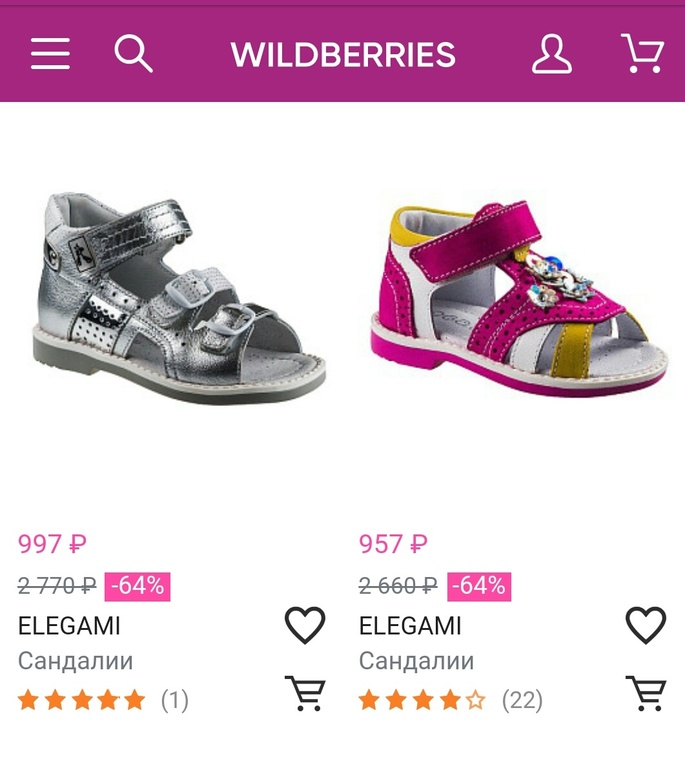This screenshot has width=685, height=770.
Task: Open pink sandals product image
Action: click(518, 300)
